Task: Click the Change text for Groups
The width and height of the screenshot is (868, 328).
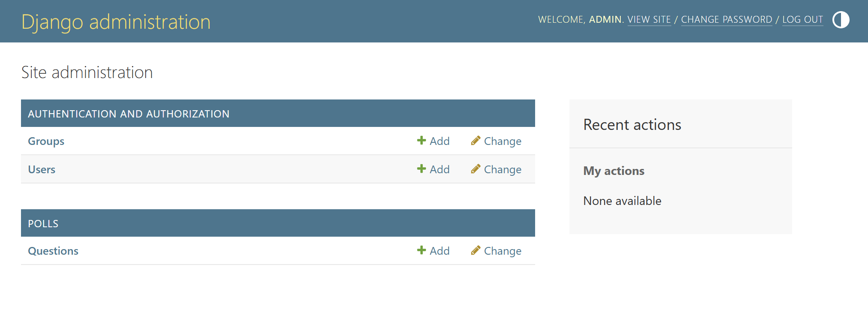Action: click(503, 141)
